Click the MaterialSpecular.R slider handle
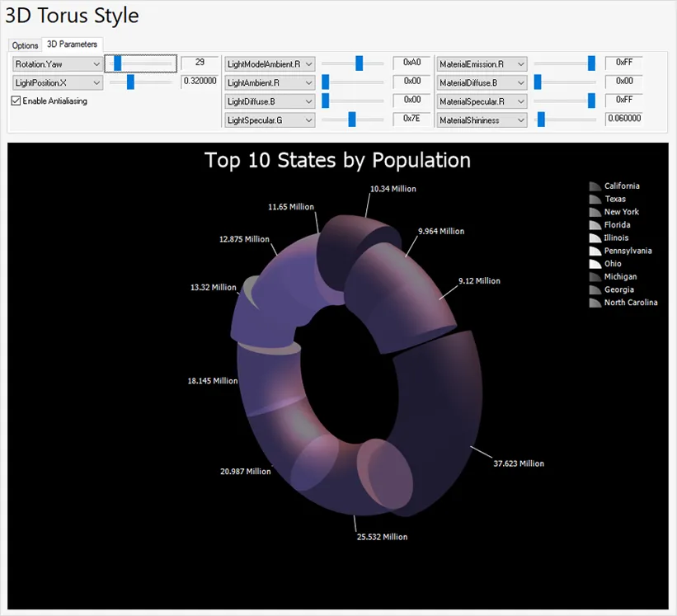The height and width of the screenshot is (616, 677). pyautogui.click(x=591, y=101)
